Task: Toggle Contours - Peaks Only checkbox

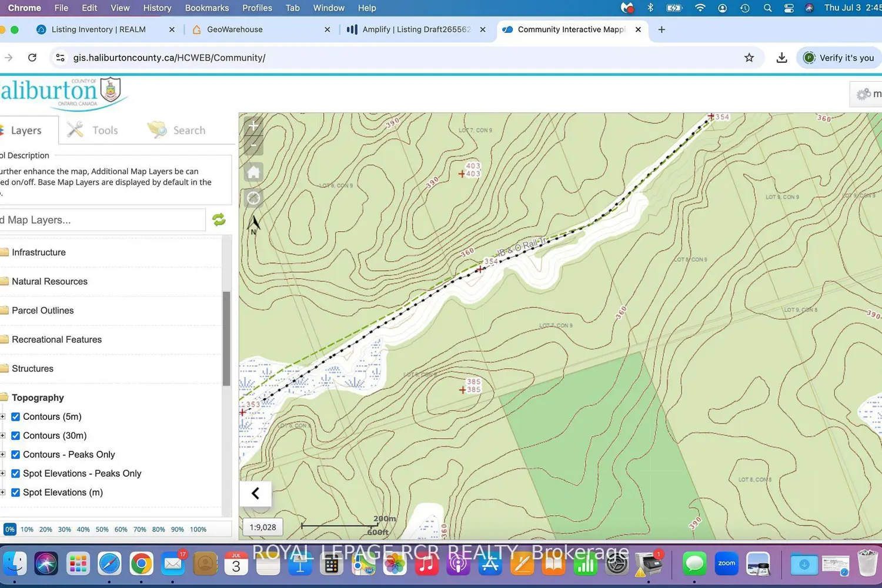Action: coord(16,455)
